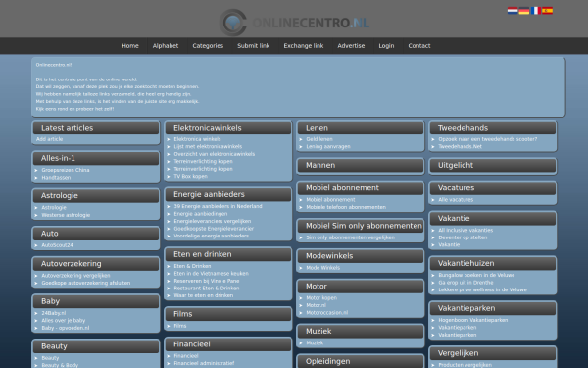Open the Home menu item
Screen dimensions: 588x368
click(130, 46)
